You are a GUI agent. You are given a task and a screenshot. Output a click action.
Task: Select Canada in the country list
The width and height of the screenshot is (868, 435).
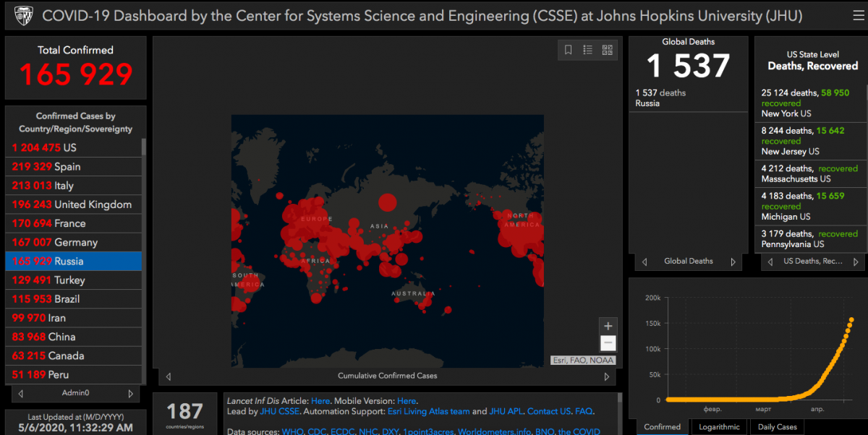(x=74, y=356)
